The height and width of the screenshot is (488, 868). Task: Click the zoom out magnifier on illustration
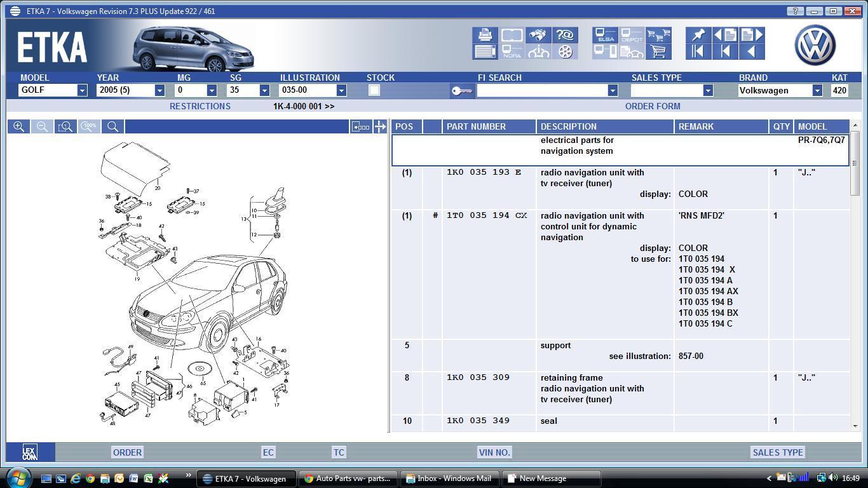(42, 126)
